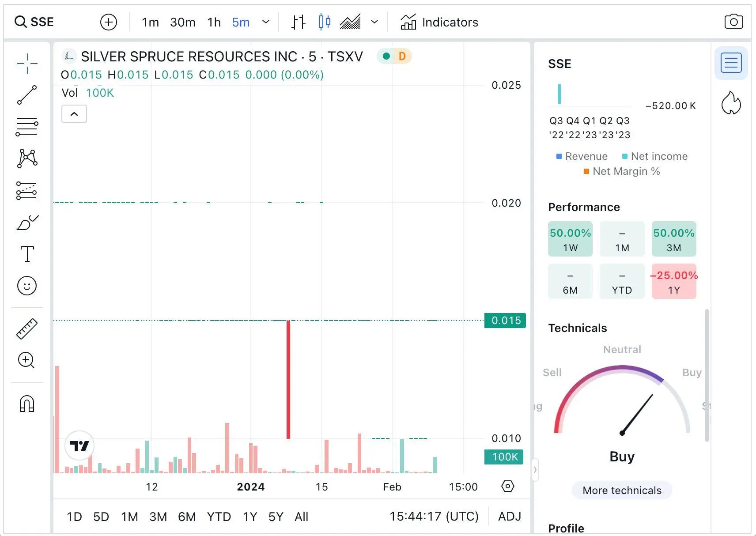The width and height of the screenshot is (756, 536).
Task: Click the SSE heading in details panel
Action: (559, 64)
